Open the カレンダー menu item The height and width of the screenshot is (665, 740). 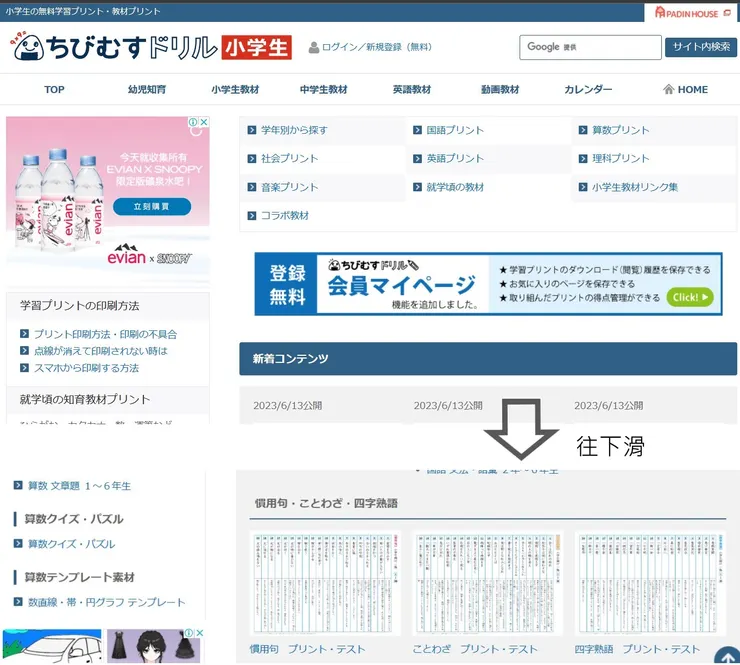(588, 89)
